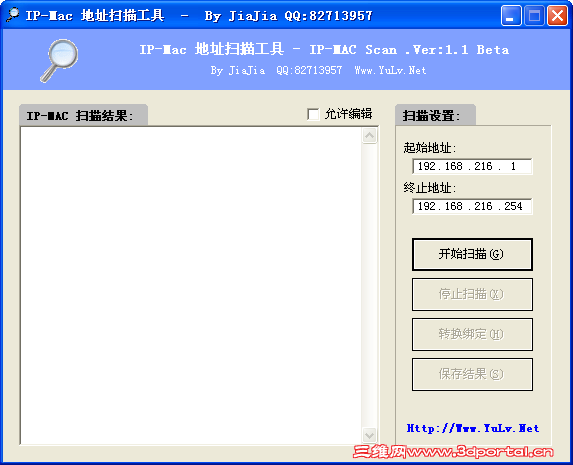This screenshot has height=465, width=573.
Task: Click the 'By JiaJia QQ:82713957 Www.YuLv.Net' subtitle
Action: pyautogui.click(x=318, y=70)
